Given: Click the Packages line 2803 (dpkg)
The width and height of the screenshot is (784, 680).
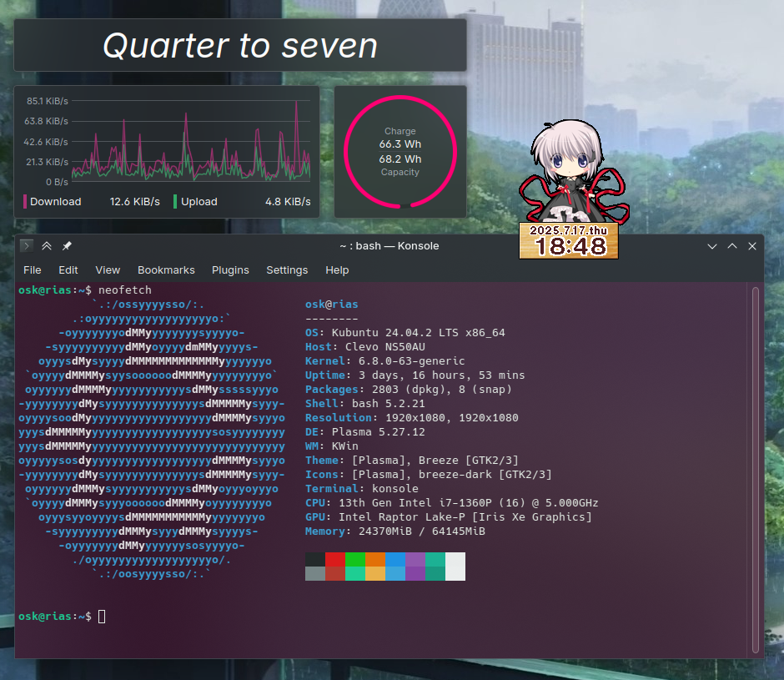Looking at the screenshot, I should [409, 390].
